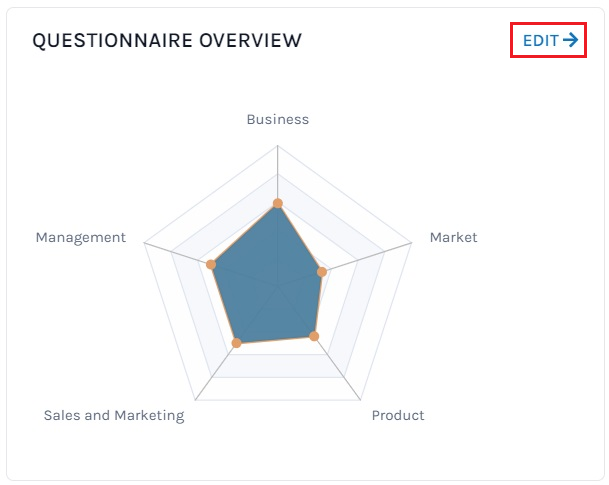Click the Product axis label

pos(398,415)
